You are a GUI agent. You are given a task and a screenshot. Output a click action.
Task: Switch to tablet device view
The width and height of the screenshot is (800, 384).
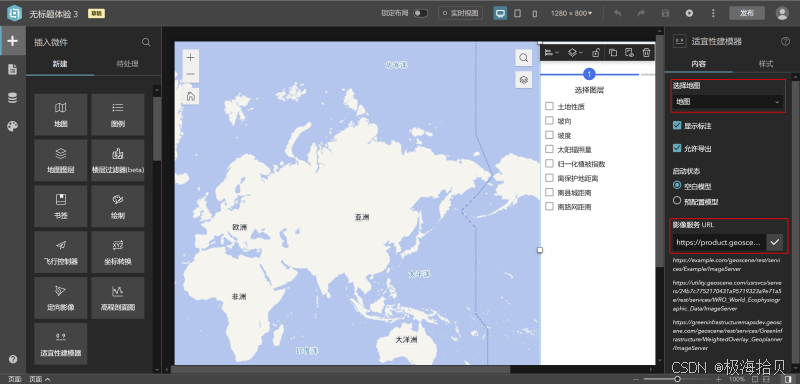click(x=517, y=13)
